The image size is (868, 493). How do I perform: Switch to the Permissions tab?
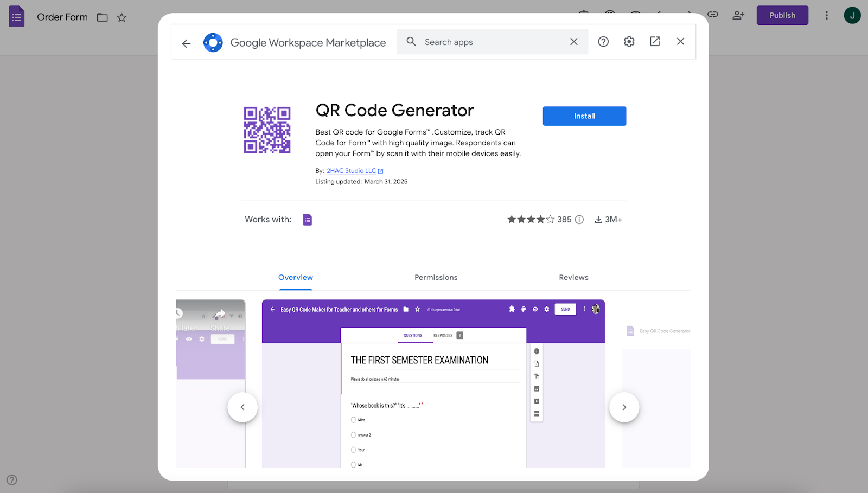pos(436,278)
